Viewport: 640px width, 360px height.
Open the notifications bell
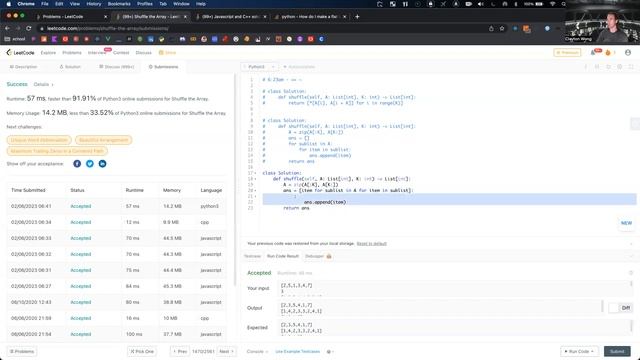click(x=593, y=53)
